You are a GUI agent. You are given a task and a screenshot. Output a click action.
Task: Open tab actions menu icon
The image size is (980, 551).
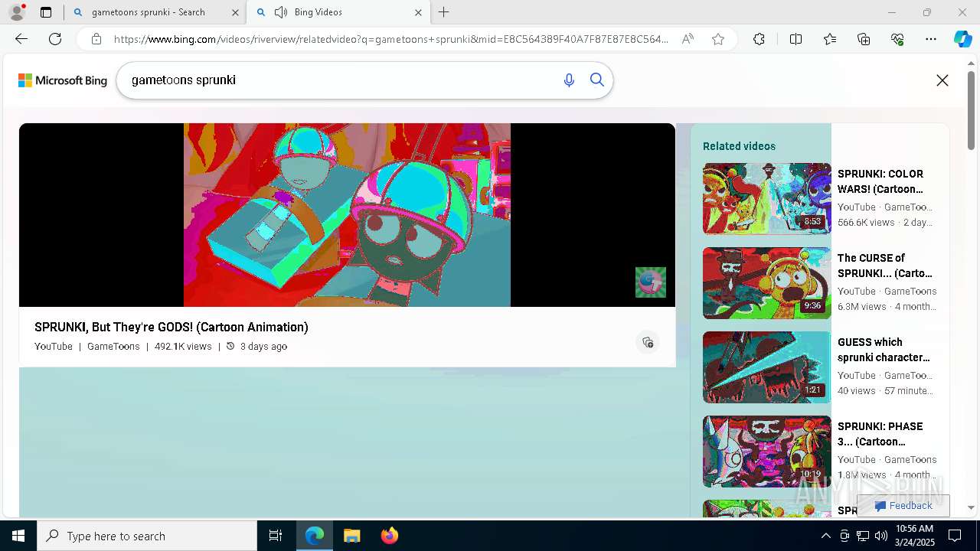46,12
